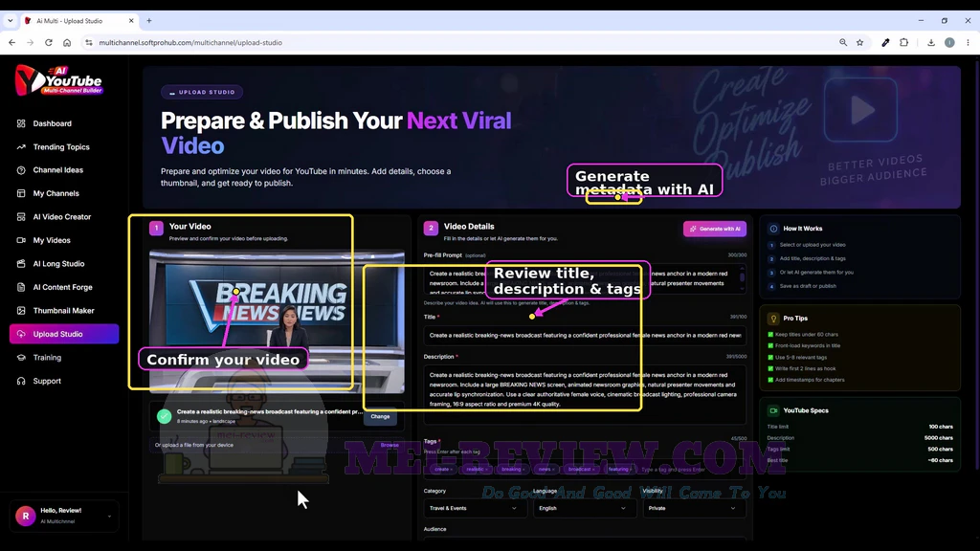Toggle 'Front-load keywords in title' checkbox
Screen dimensions: 980x551
pos(770,345)
